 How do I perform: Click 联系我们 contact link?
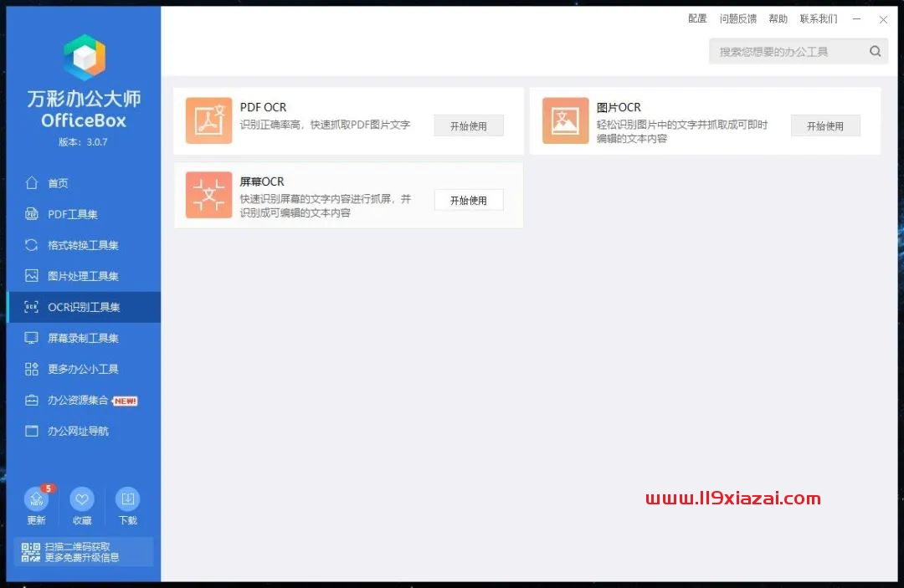pyautogui.click(x=819, y=18)
